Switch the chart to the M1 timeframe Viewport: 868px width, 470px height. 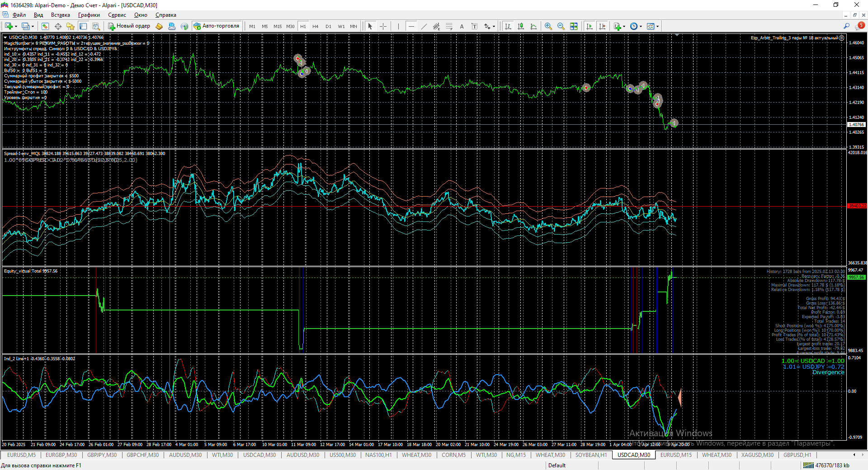point(252,26)
